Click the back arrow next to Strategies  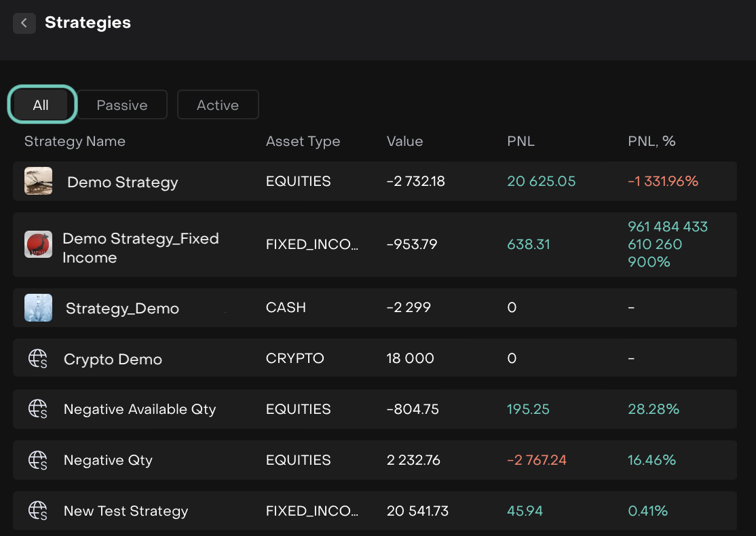[24, 23]
